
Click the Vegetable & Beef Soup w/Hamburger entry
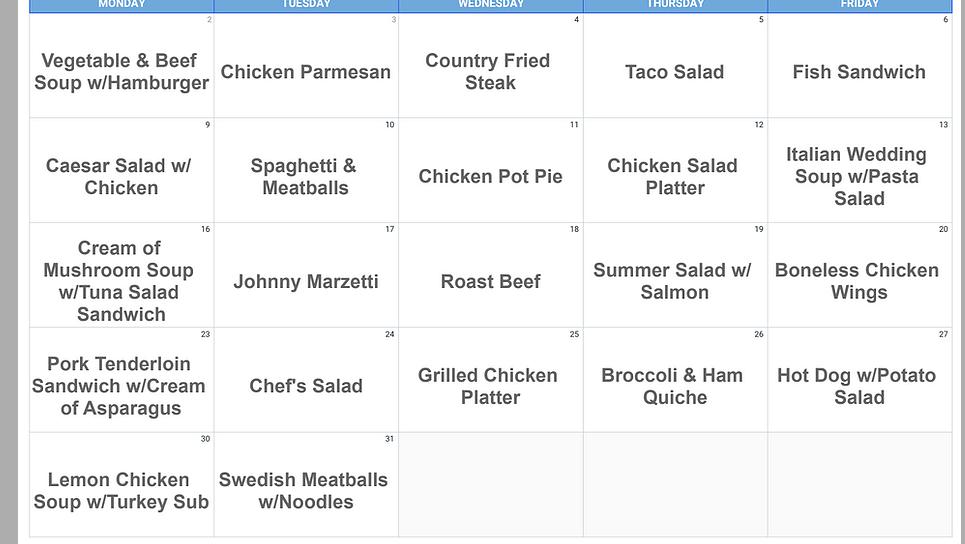coord(122,72)
